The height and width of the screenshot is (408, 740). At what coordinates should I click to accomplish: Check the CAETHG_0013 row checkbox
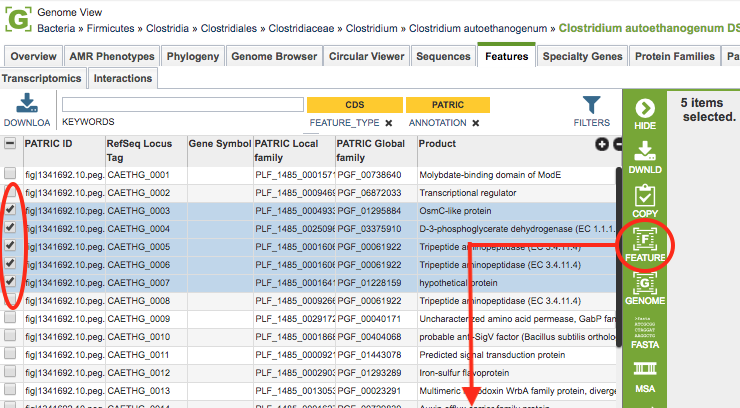pos(10,389)
